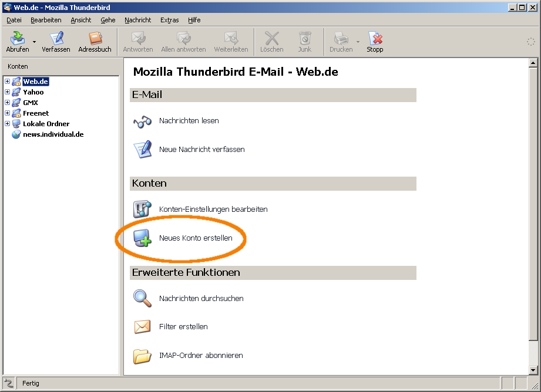This screenshot has width=541, height=392.
Task: Click the Filter erstellen link
Action: point(183,327)
